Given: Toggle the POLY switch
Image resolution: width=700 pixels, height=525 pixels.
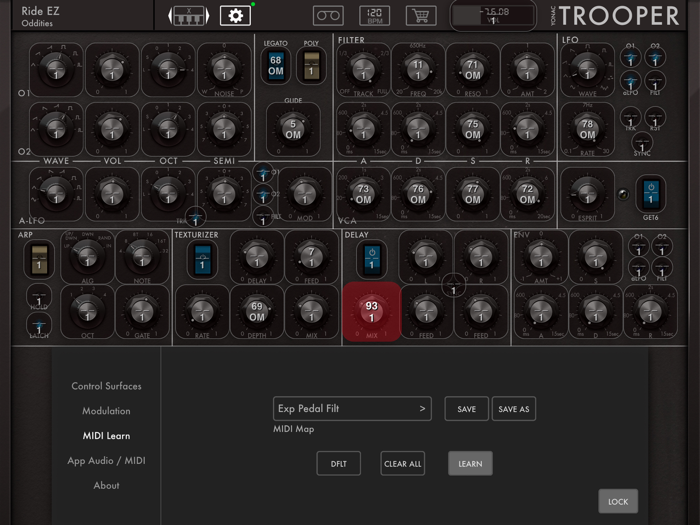Looking at the screenshot, I should pos(311,66).
